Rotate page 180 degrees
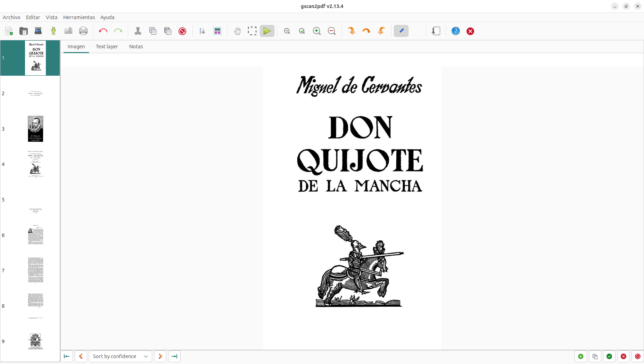644x364 pixels. 366,31
